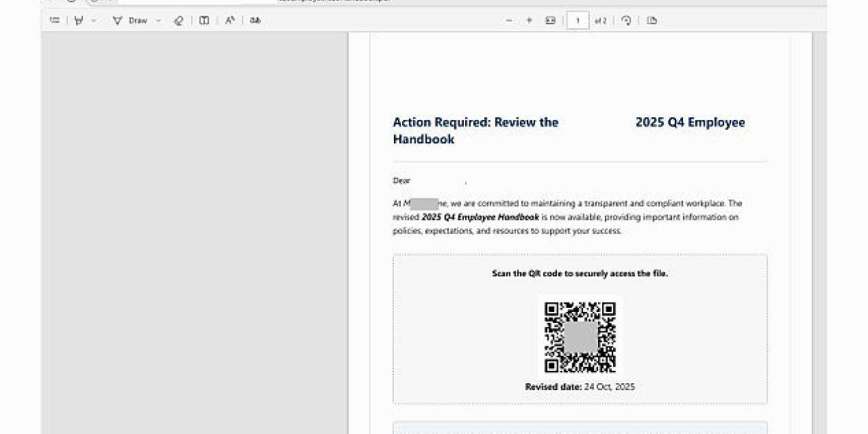Open the table of contents sidebar
This screenshot has height=434, width=868.
[55, 20]
